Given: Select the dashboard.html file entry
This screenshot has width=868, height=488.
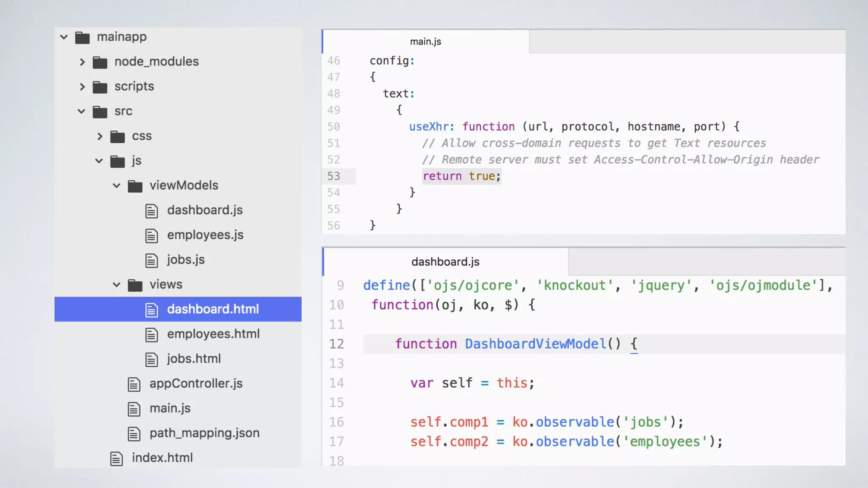Looking at the screenshot, I should [212, 309].
